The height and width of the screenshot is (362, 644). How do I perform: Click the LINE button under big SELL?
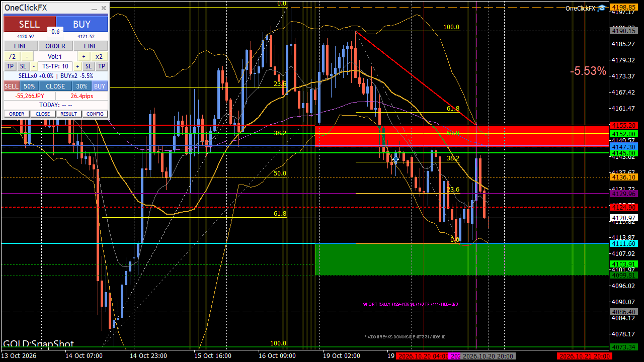[21, 46]
